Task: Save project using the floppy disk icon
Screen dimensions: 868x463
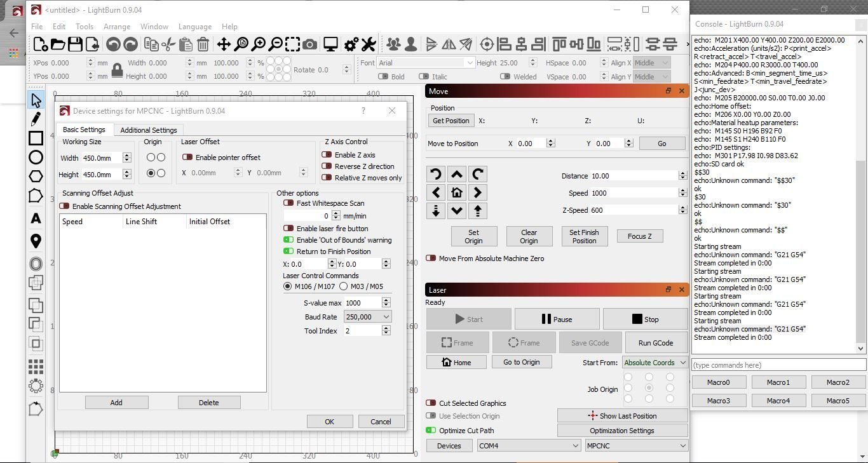Action: [75, 44]
